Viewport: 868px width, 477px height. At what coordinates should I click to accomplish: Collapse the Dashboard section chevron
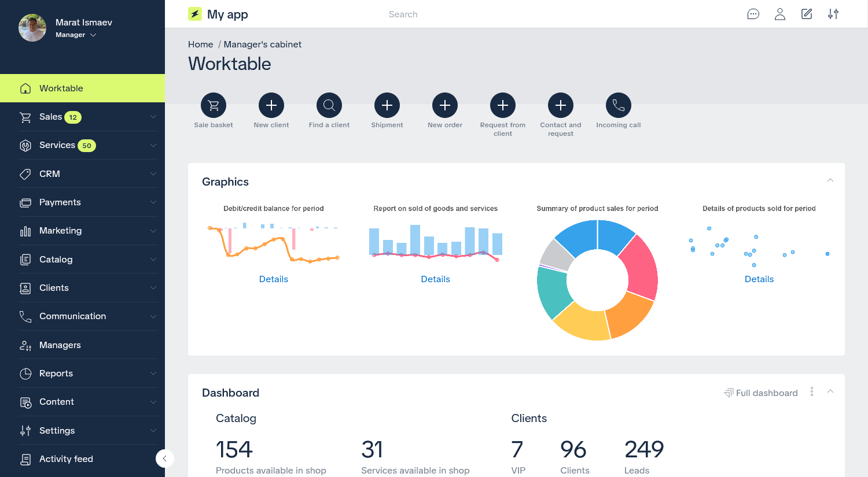[830, 392]
